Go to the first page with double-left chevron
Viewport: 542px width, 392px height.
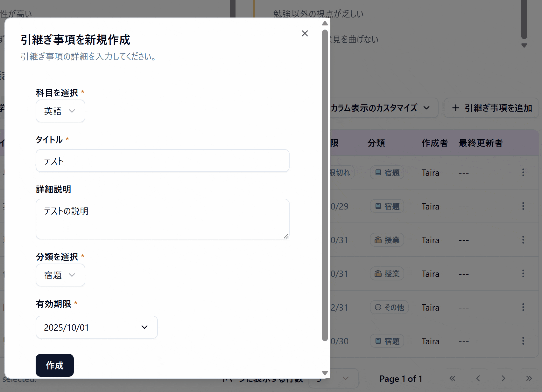click(x=452, y=378)
